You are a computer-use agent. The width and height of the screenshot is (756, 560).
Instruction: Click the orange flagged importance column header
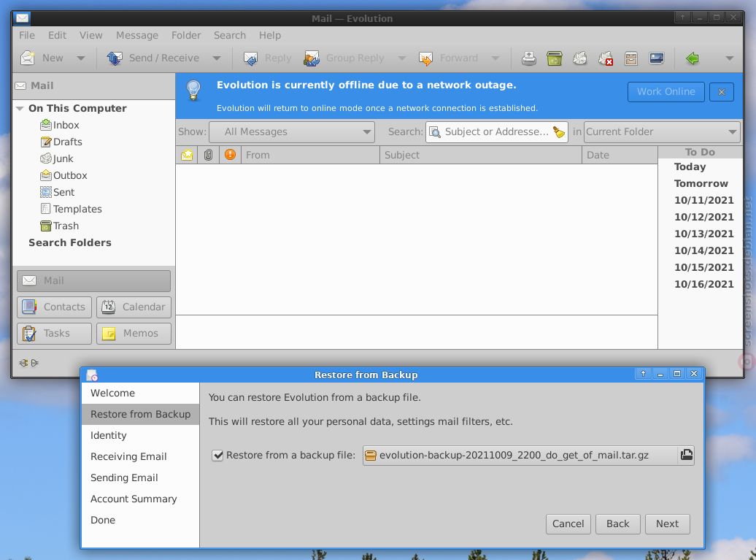click(x=230, y=154)
